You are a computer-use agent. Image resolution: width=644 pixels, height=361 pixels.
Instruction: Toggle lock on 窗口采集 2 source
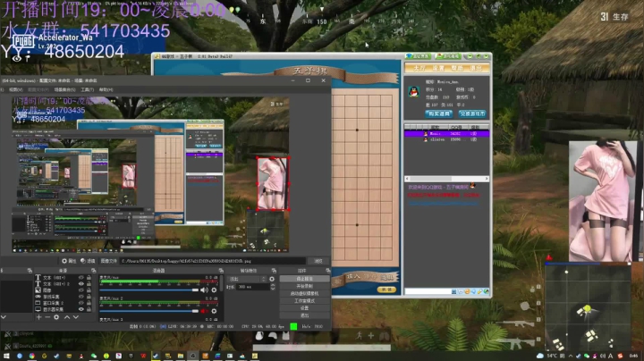(89, 303)
